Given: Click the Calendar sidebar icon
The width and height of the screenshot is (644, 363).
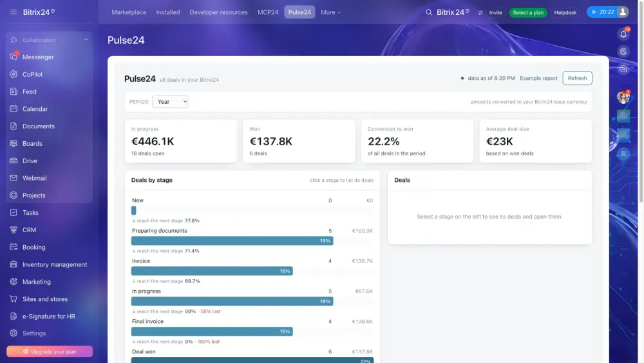Looking at the screenshot, I should point(14,108).
